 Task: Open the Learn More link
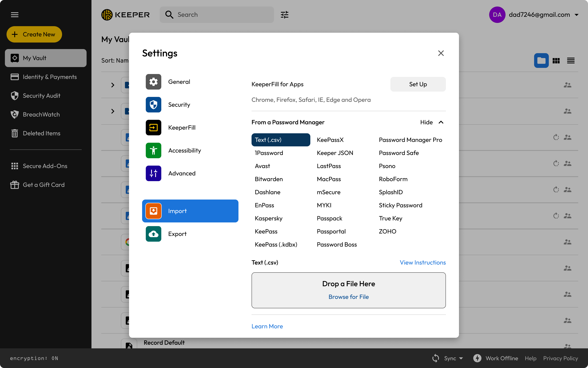click(267, 326)
